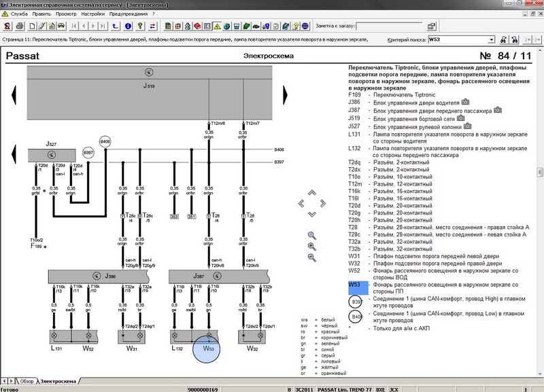This screenshot has height=392, width=544.
Task: Open the Настройки menu
Action: click(93, 14)
